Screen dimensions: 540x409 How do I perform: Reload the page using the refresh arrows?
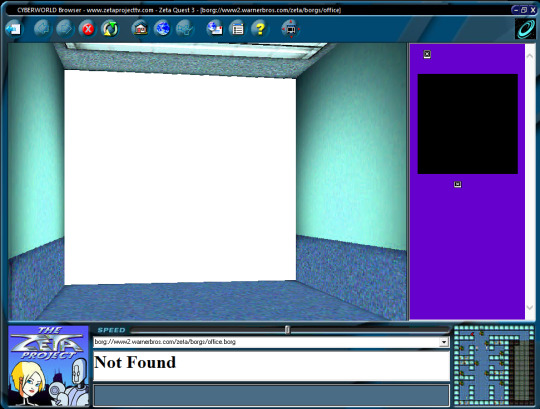click(x=110, y=29)
